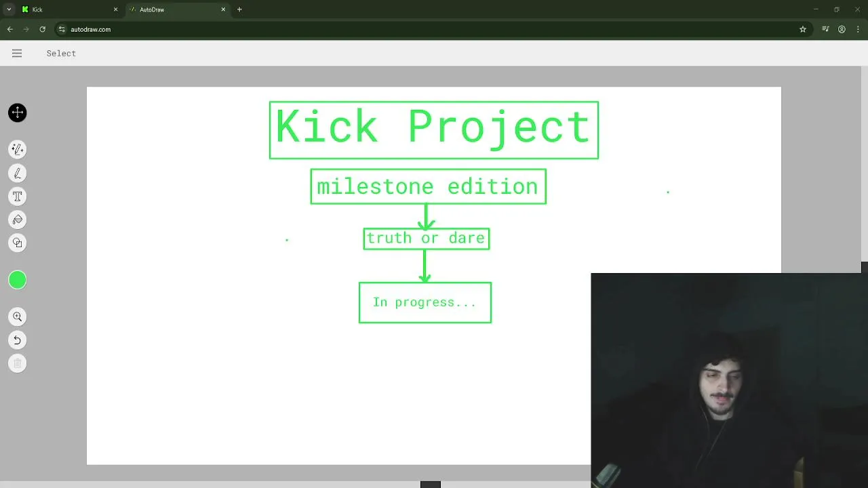Go forward in browser history
Screen dimensions: 868x488
26,29
